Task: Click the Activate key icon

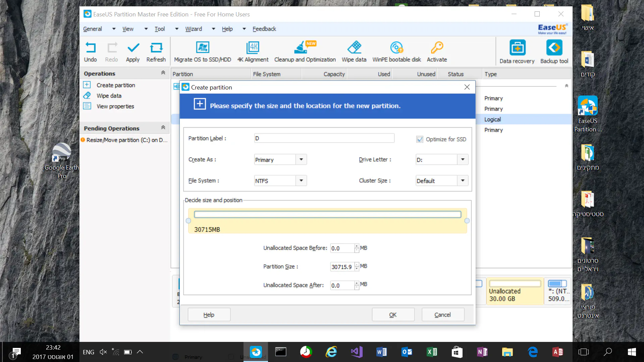Action: (x=437, y=48)
